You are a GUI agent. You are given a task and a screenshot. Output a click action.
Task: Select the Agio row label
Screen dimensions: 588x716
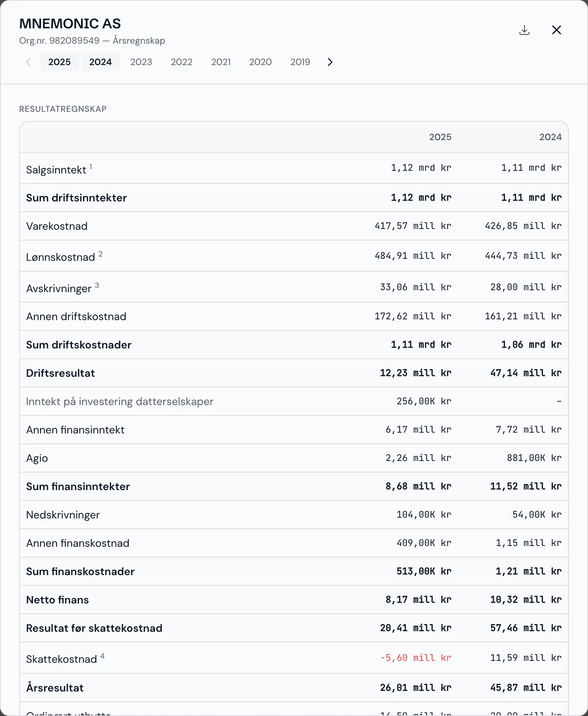tap(37, 458)
